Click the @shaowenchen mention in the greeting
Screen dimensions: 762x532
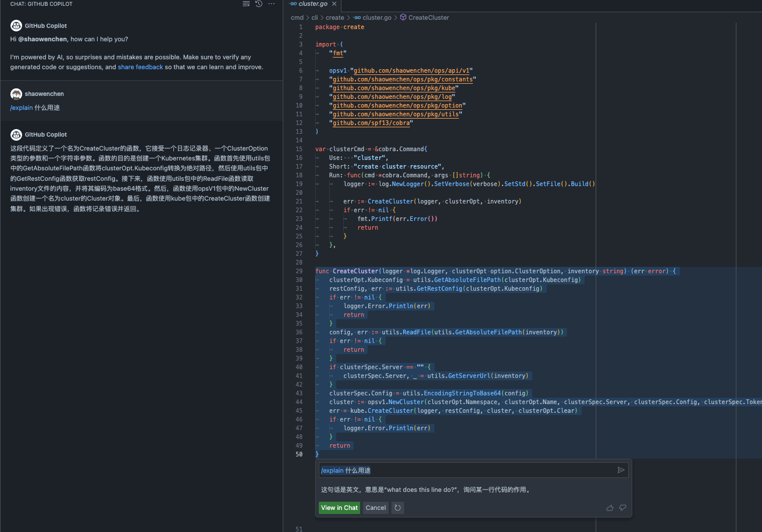click(42, 39)
